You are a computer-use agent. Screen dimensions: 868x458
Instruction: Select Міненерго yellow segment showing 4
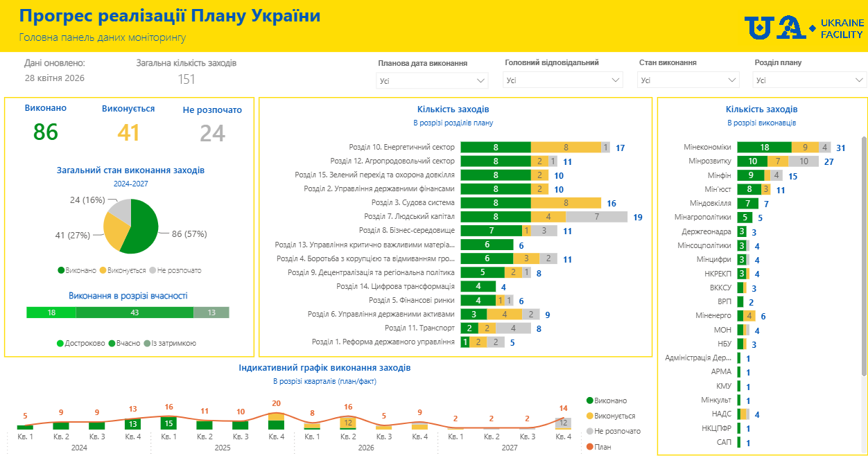coord(749,316)
